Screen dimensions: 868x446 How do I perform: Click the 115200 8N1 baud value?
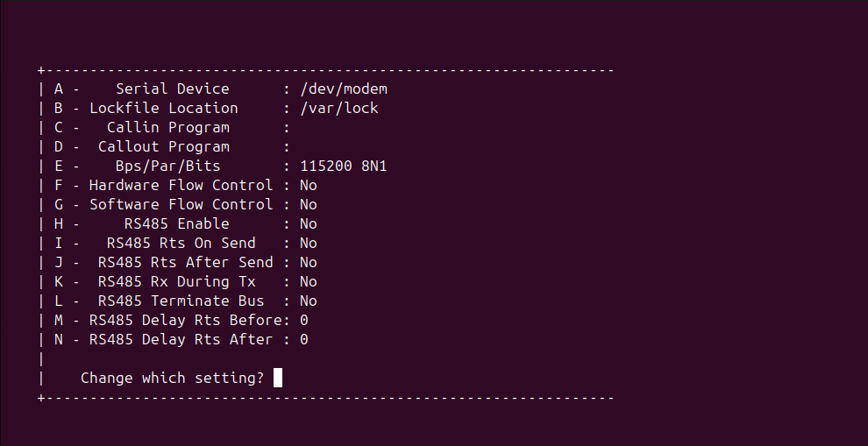point(343,166)
